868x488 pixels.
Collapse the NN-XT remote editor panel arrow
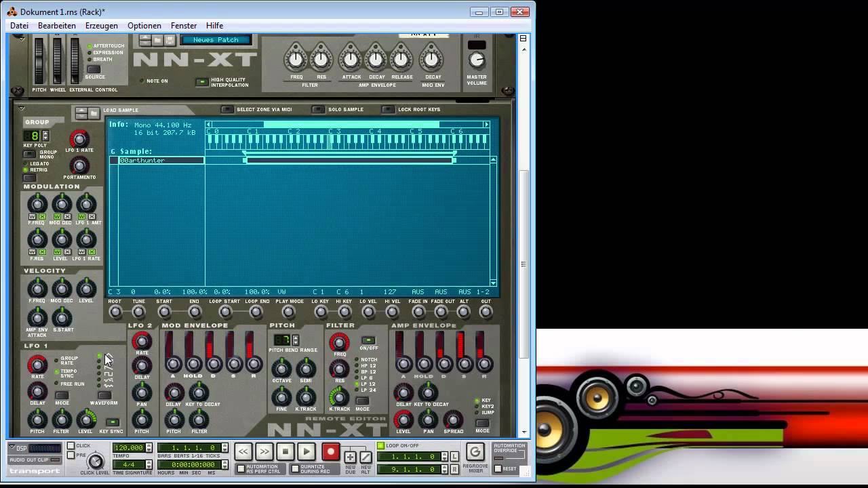(21, 108)
